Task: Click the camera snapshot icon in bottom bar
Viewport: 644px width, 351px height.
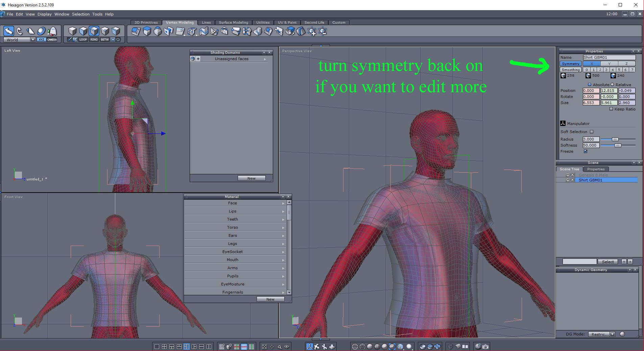Action: pyautogui.click(x=485, y=346)
